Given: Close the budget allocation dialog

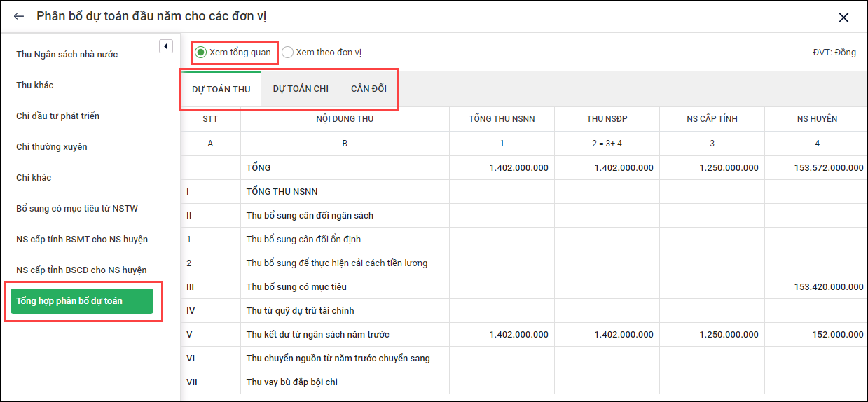Looking at the screenshot, I should coord(843,18).
